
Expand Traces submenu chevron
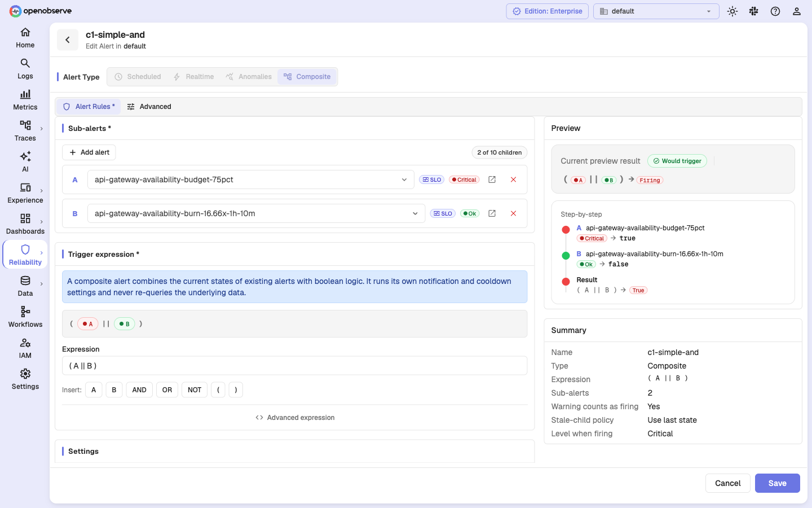pyautogui.click(x=42, y=129)
